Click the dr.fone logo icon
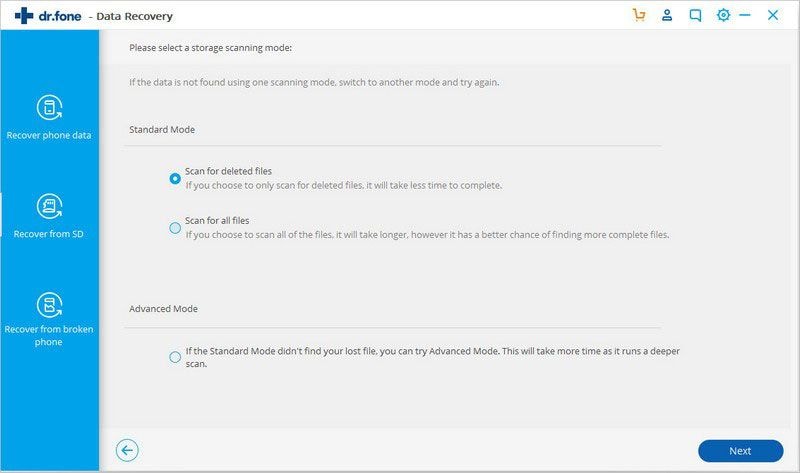 pos(24,15)
